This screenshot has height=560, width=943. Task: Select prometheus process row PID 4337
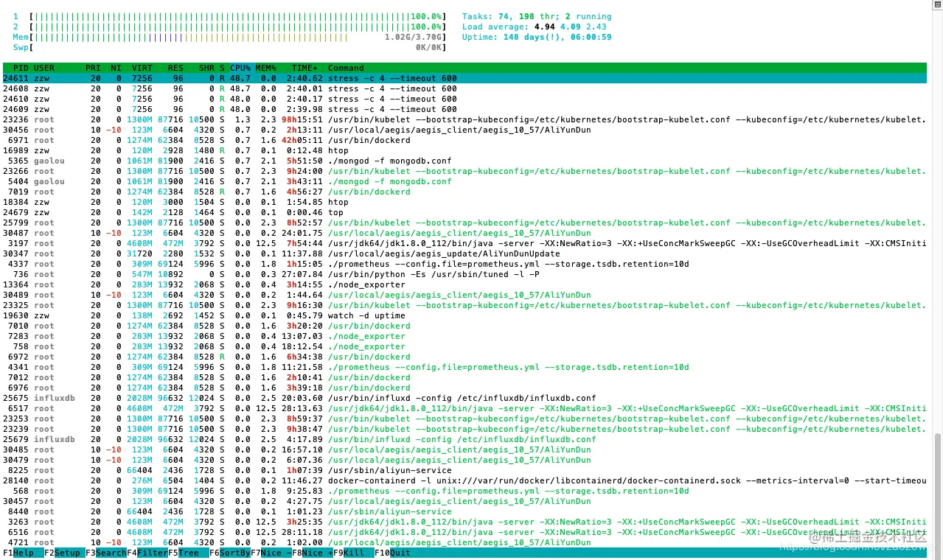464,264
